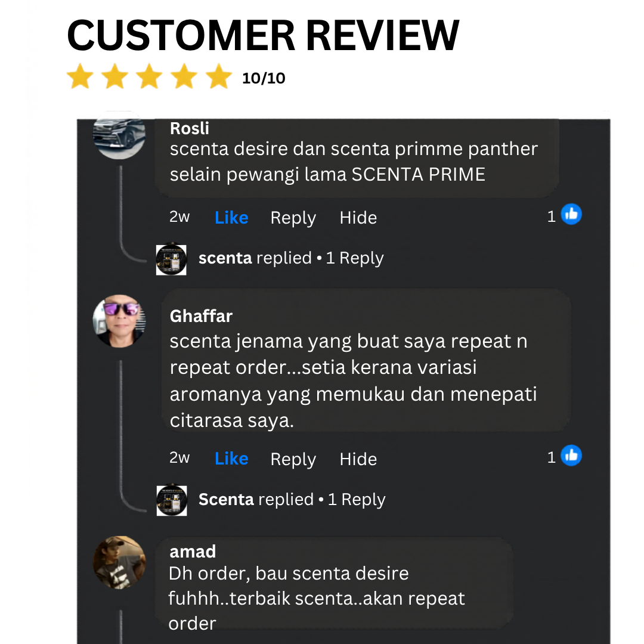The width and height of the screenshot is (644, 644).
Task: Open Ghaffar's profile name link
Action: point(201,316)
